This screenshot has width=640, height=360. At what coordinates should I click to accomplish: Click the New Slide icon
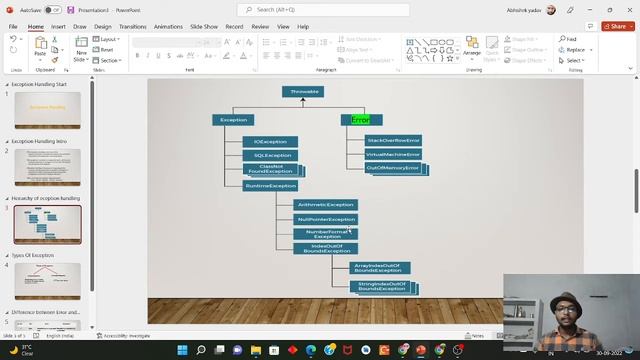point(81,43)
